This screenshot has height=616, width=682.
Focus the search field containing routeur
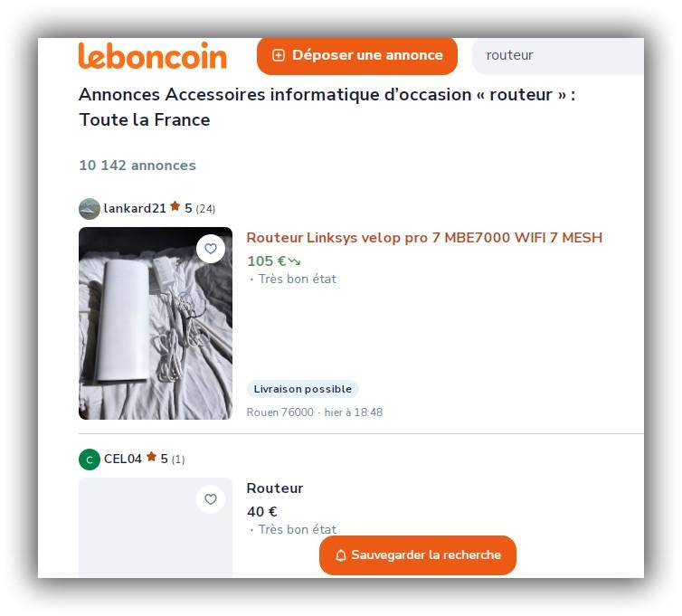pyautogui.click(x=558, y=56)
